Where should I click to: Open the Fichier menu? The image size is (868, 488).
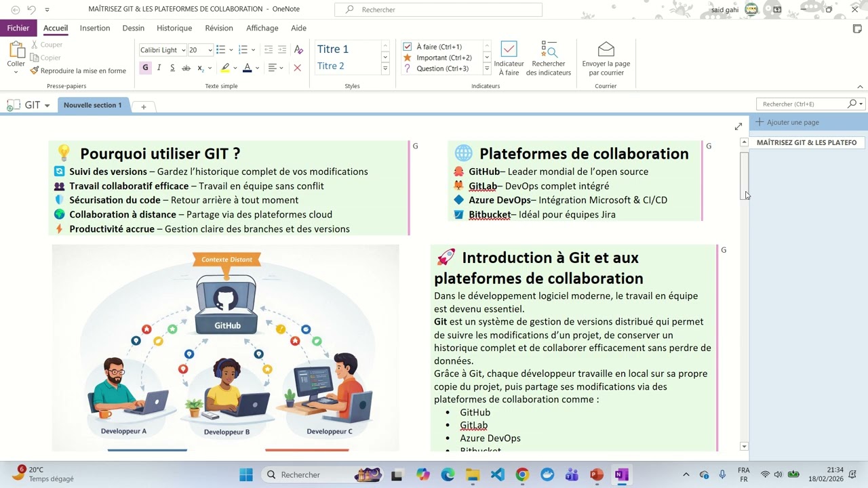[x=18, y=28]
